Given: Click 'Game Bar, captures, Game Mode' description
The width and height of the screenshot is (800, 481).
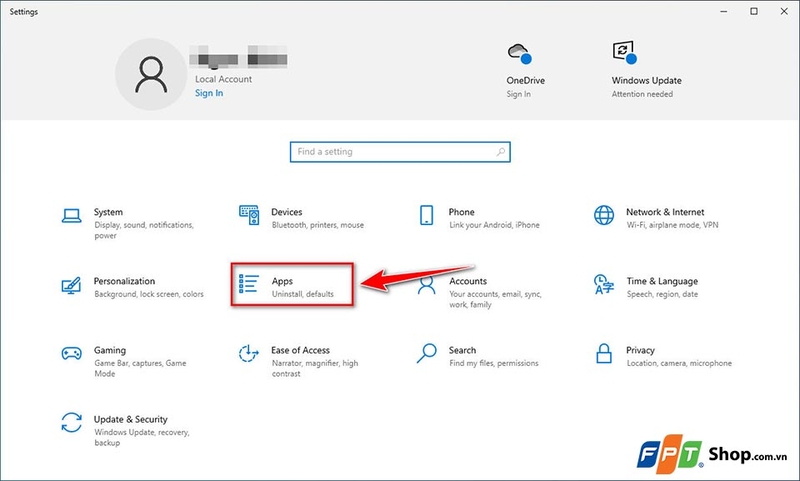Looking at the screenshot, I should tap(140, 368).
